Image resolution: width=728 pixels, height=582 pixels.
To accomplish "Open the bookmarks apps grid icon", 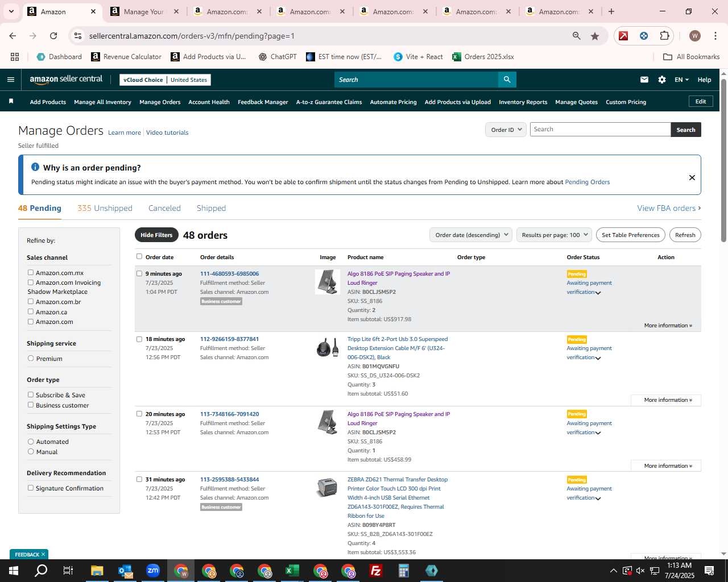I will point(15,57).
